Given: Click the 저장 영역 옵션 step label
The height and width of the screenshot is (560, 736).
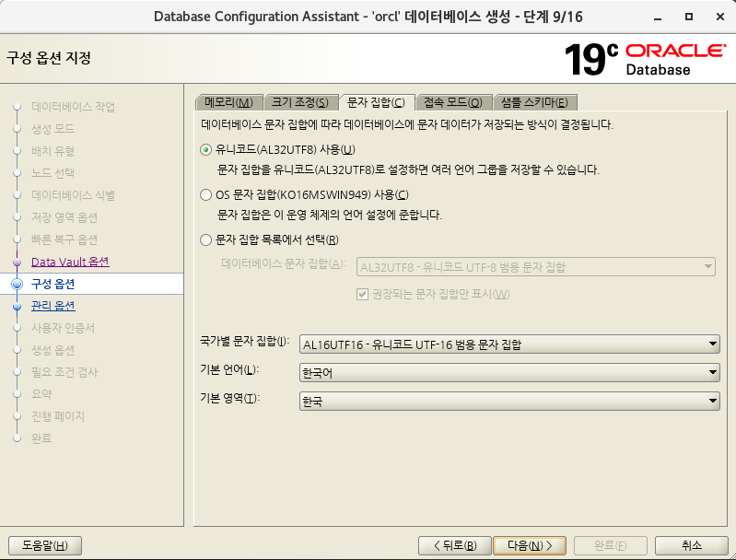Looking at the screenshot, I should pyautogui.click(x=64, y=217).
